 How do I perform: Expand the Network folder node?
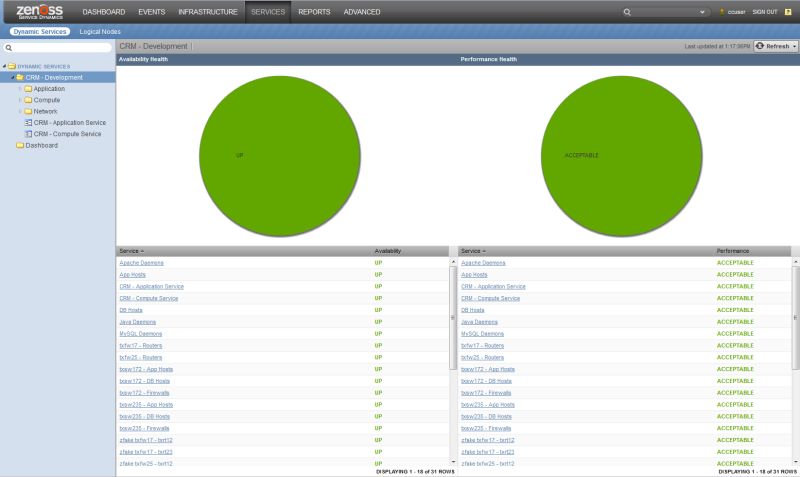pos(20,111)
